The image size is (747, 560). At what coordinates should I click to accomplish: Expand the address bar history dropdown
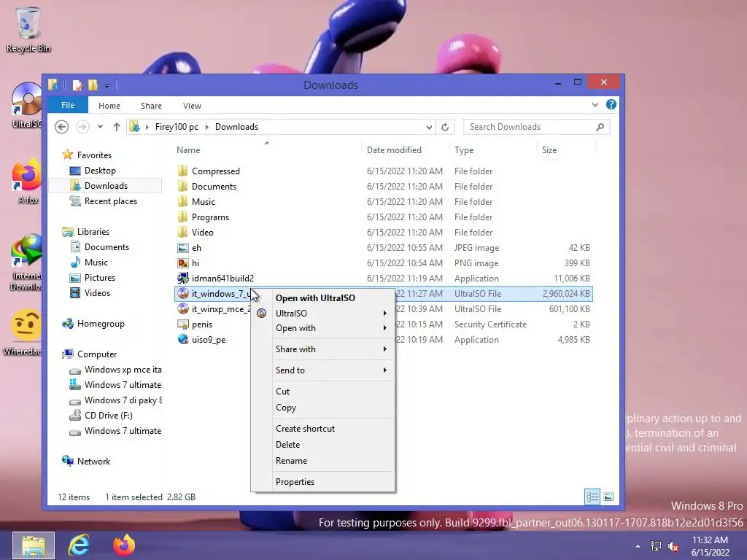point(429,127)
